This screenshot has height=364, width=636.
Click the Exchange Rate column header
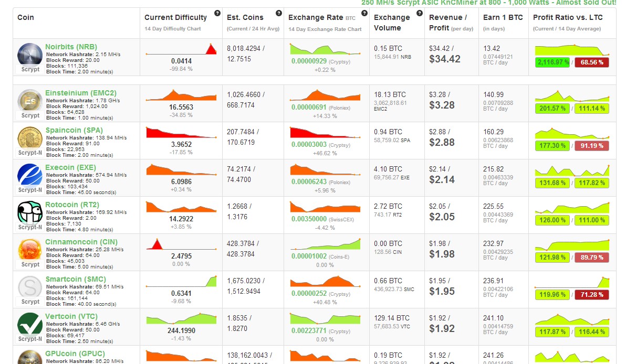click(315, 17)
